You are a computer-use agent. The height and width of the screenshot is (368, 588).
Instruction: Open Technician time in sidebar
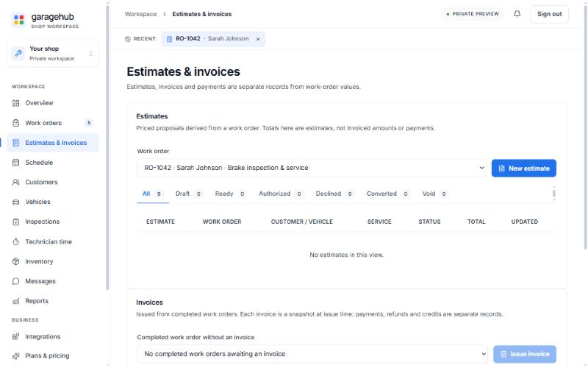[52, 241]
